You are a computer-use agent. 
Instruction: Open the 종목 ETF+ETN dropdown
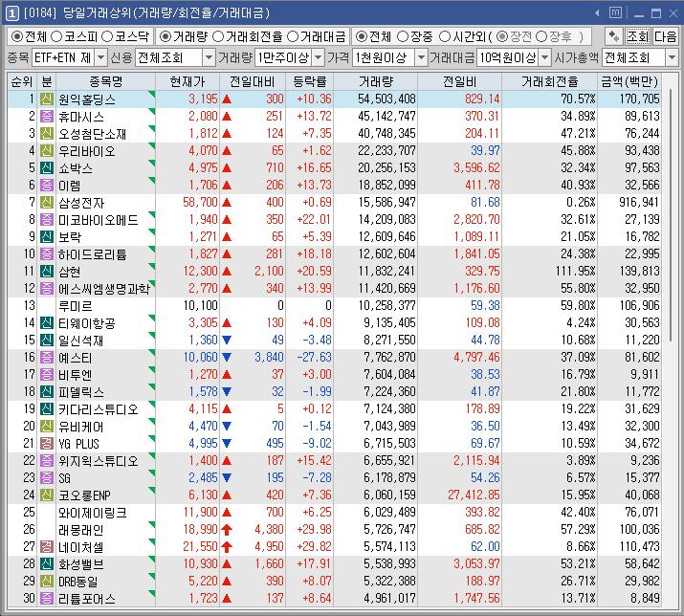pos(100,57)
